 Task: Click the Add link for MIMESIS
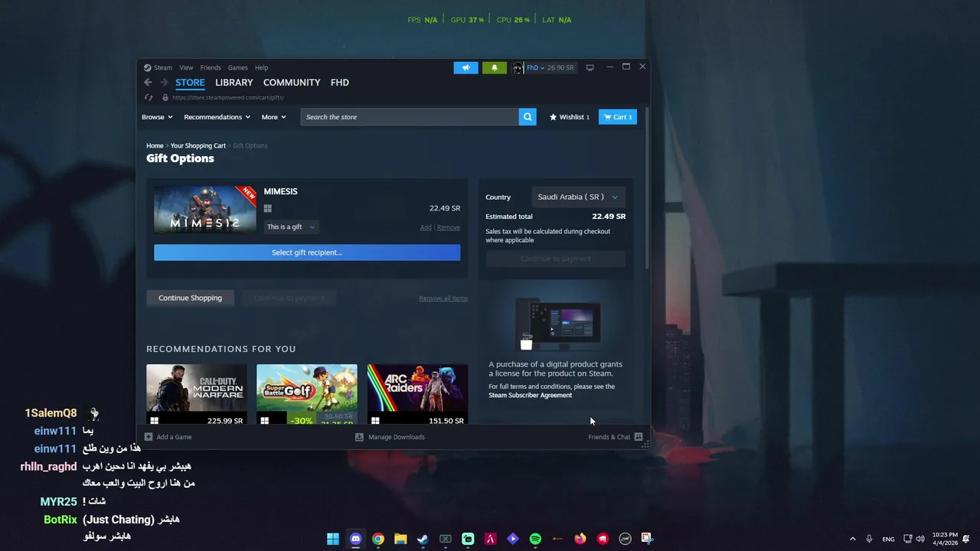coord(426,227)
